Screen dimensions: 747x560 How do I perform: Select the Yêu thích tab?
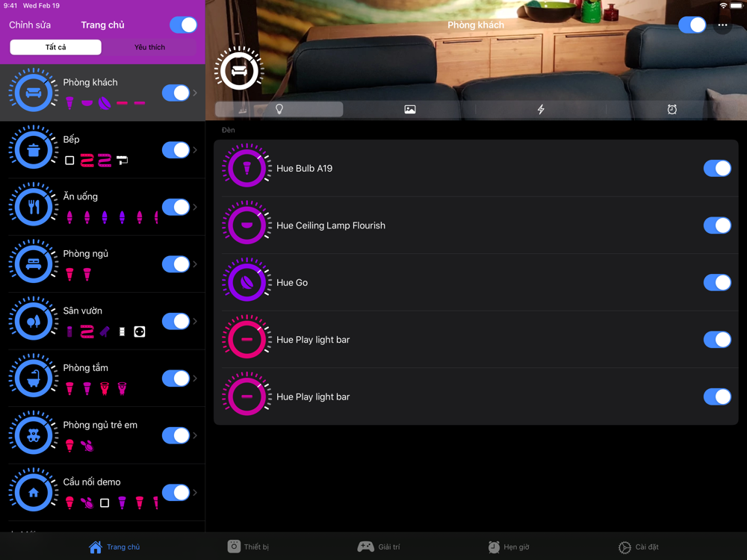pos(149,47)
